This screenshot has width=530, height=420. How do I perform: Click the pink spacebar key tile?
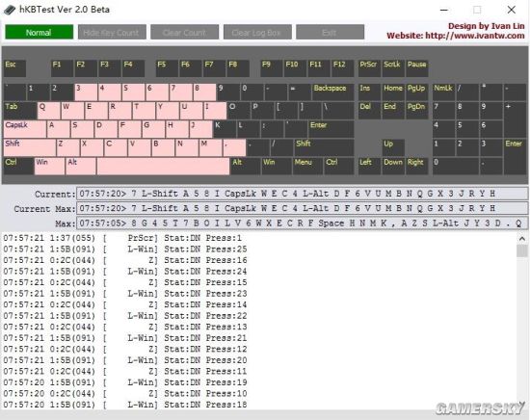point(163,167)
